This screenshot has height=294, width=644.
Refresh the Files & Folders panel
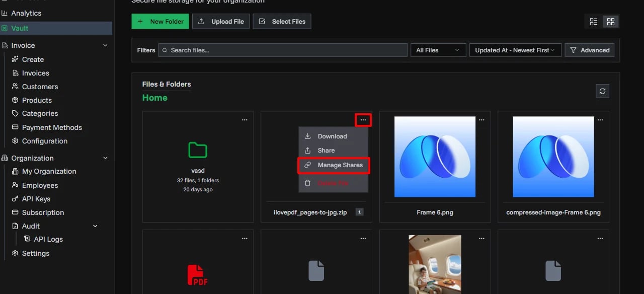click(602, 91)
